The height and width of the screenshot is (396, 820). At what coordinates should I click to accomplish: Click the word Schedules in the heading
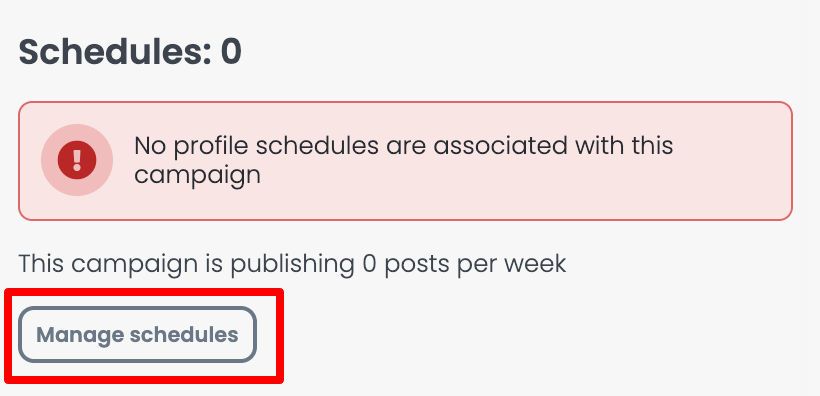(114, 52)
